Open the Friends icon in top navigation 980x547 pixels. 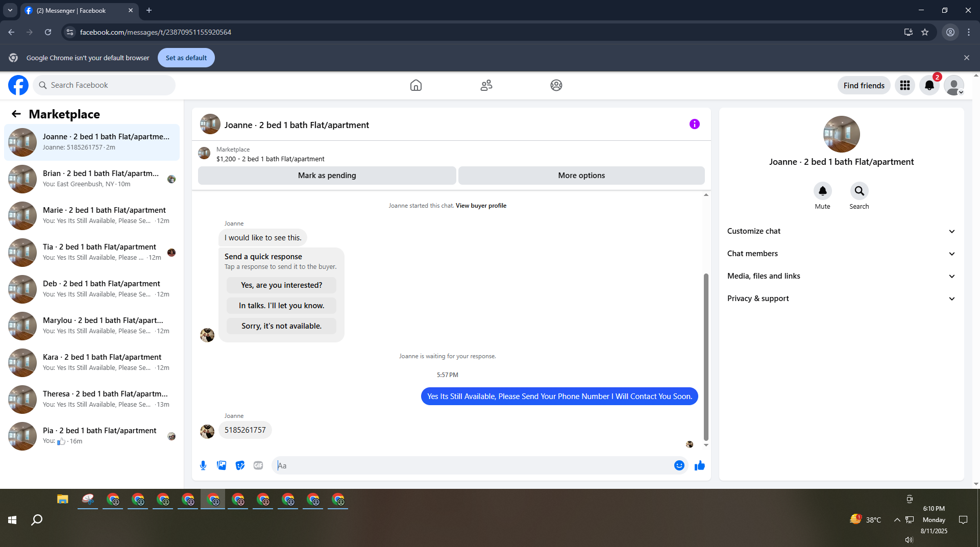pos(486,85)
